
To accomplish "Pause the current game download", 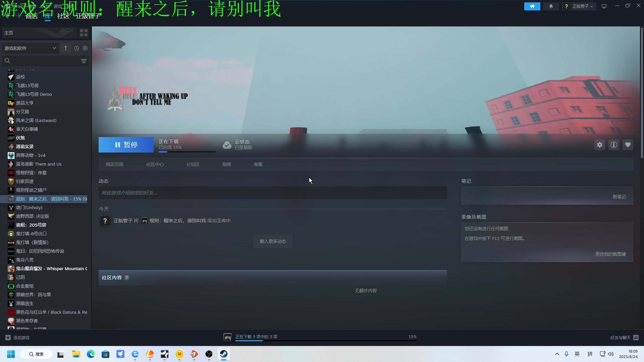I will click(x=126, y=145).
